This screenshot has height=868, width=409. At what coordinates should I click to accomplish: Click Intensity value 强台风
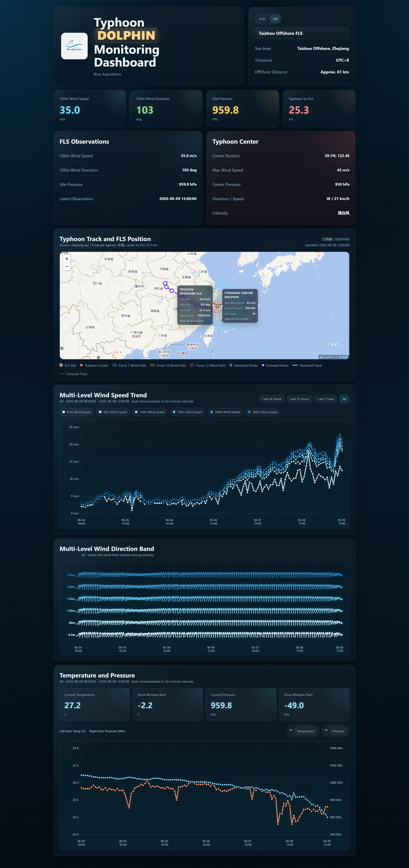click(x=344, y=213)
